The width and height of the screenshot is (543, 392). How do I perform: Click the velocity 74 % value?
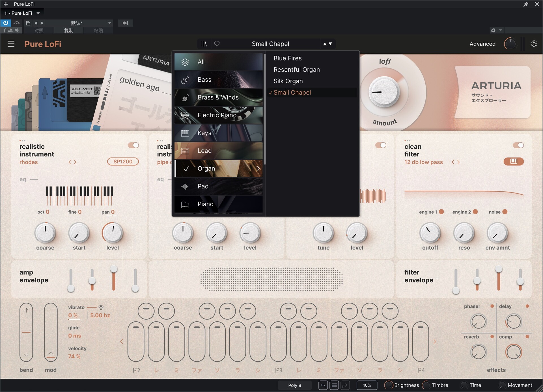coord(74,356)
